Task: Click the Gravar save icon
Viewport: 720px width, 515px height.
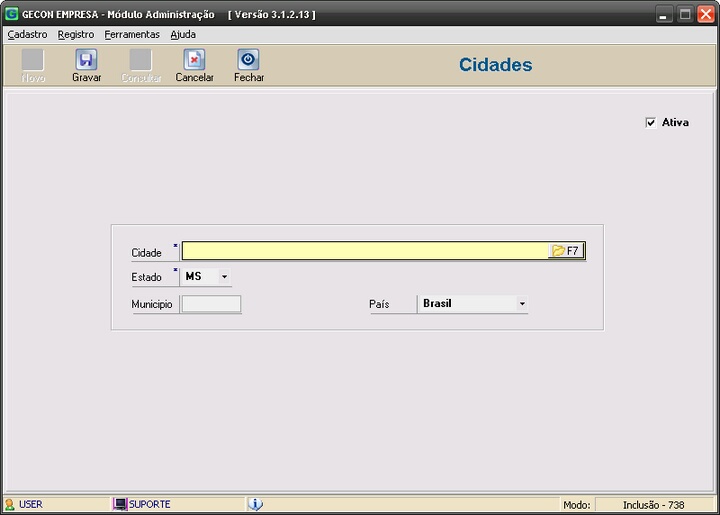Action: 86,60
